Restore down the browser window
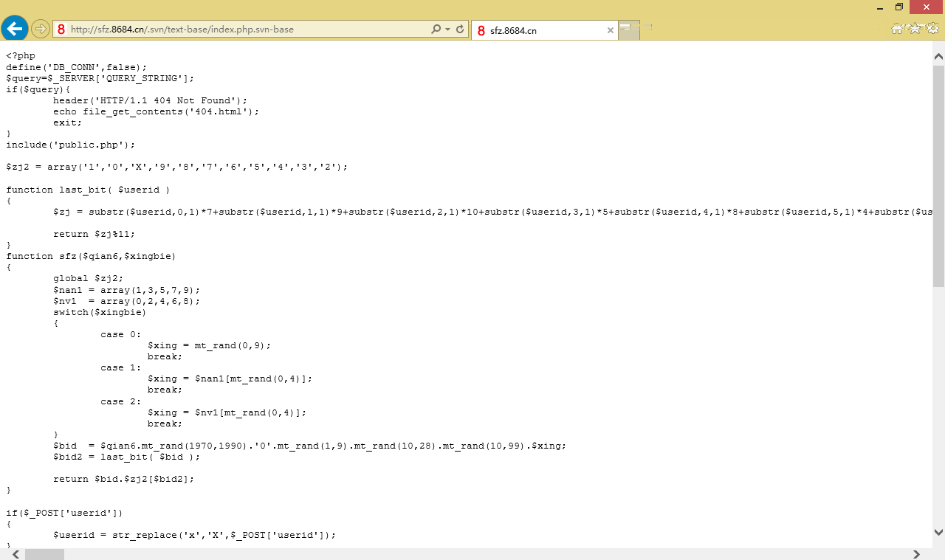Viewport: 945px width, 560px height. coord(898,7)
